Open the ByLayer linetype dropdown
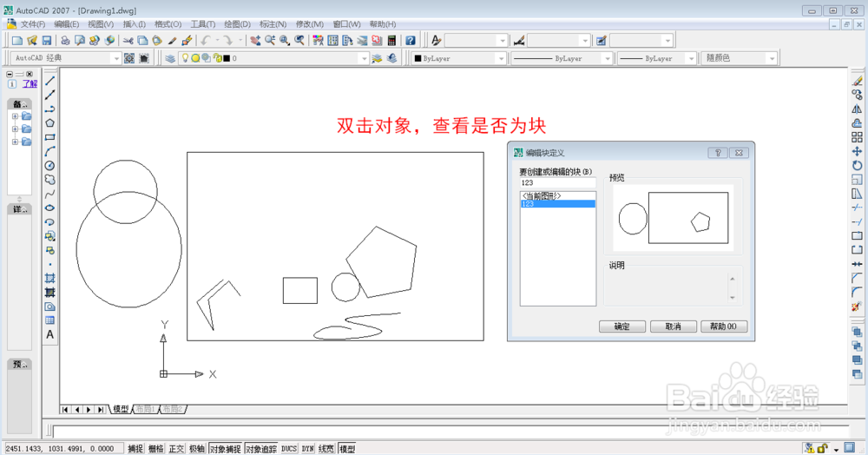Viewport: 868px width, 455px height. pos(608,58)
